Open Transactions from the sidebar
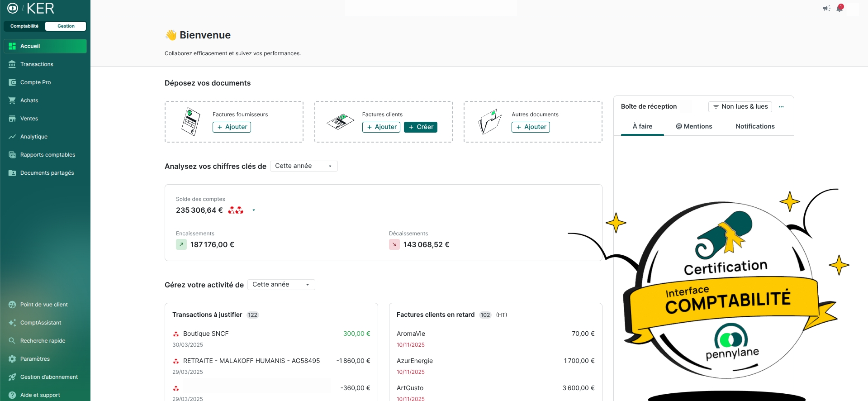This screenshot has height=401, width=868. pyautogui.click(x=37, y=64)
